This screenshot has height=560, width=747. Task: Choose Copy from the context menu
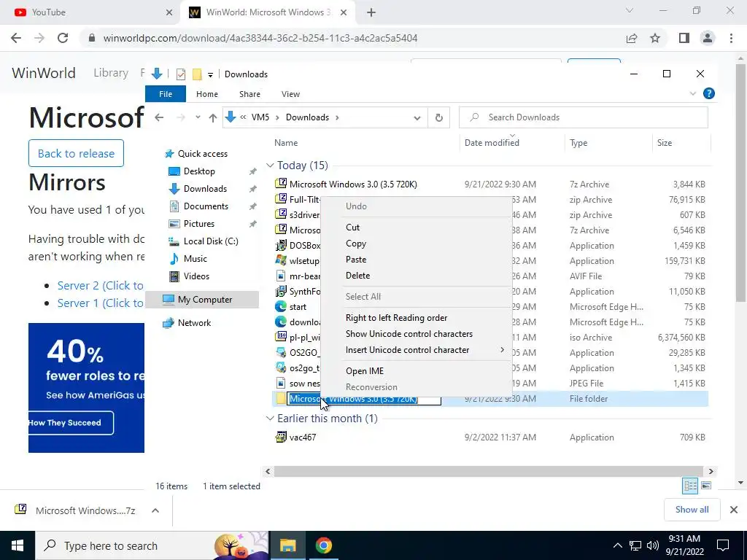pos(417,244)
